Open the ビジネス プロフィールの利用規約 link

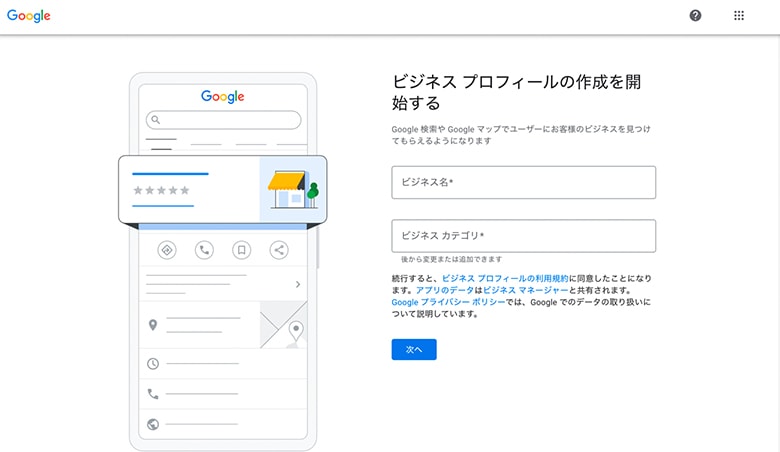[519, 278]
